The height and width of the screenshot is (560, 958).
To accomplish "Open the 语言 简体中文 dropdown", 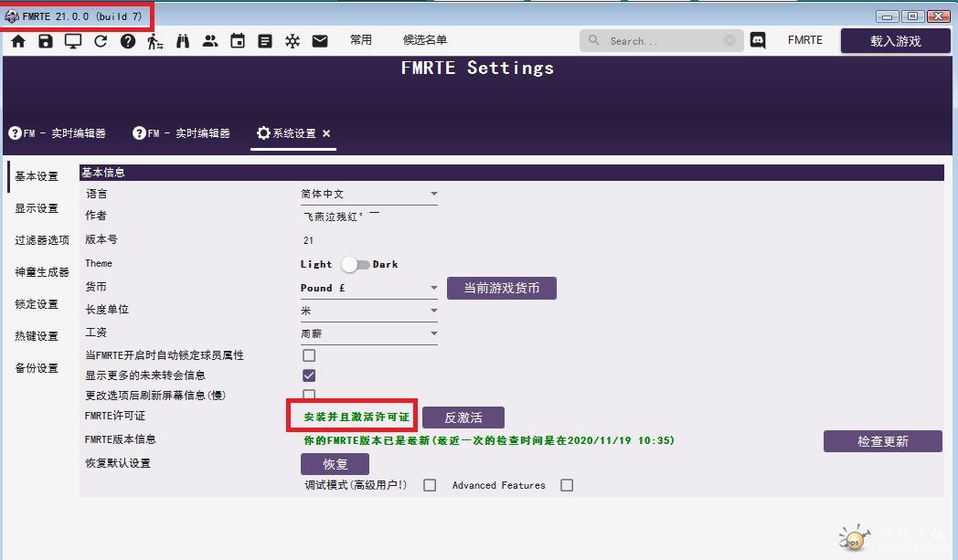I will pyautogui.click(x=369, y=195).
